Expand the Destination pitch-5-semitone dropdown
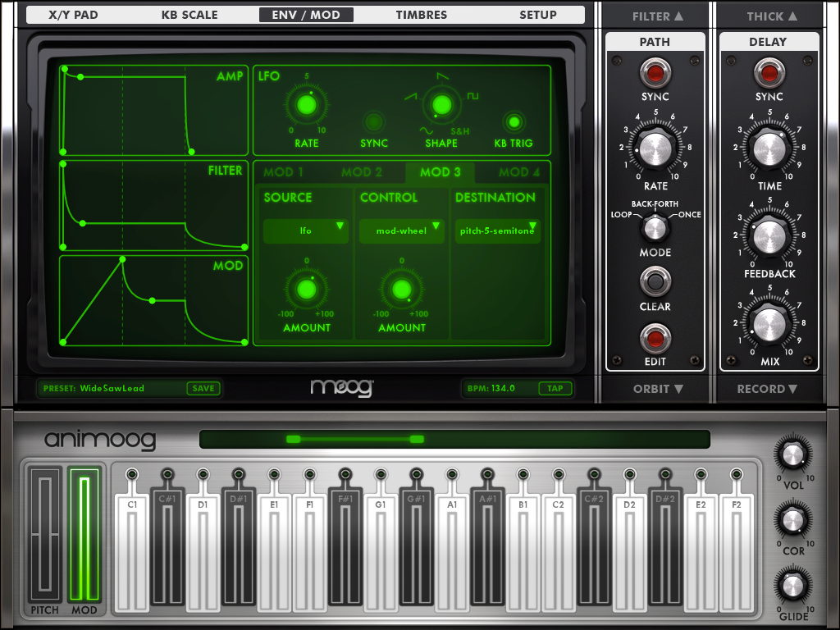The image size is (840, 630). click(x=498, y=231)
